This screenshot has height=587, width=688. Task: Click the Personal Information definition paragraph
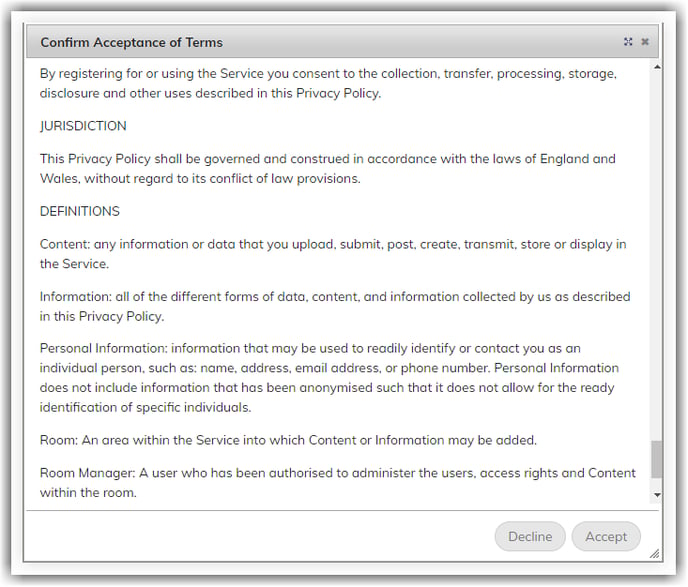(x=329, y=378)
